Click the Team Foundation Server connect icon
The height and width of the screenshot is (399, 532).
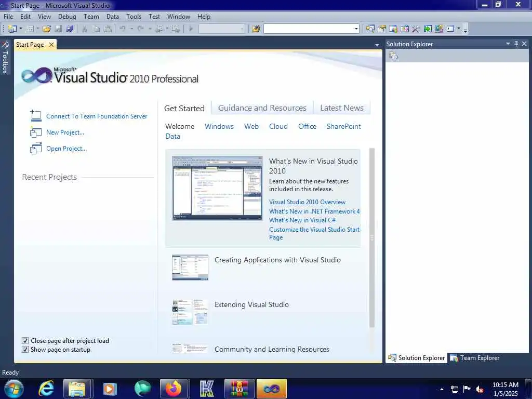tap(36, 116)
